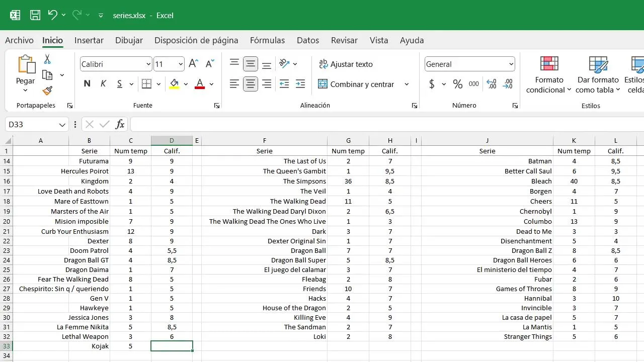Click the Paste clipboard icon
This screenshot has height=362, width=644.
point(26,64)
